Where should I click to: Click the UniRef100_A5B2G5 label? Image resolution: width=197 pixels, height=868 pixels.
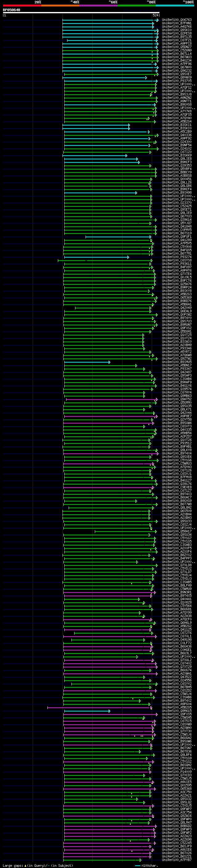[x=177, y=708]
